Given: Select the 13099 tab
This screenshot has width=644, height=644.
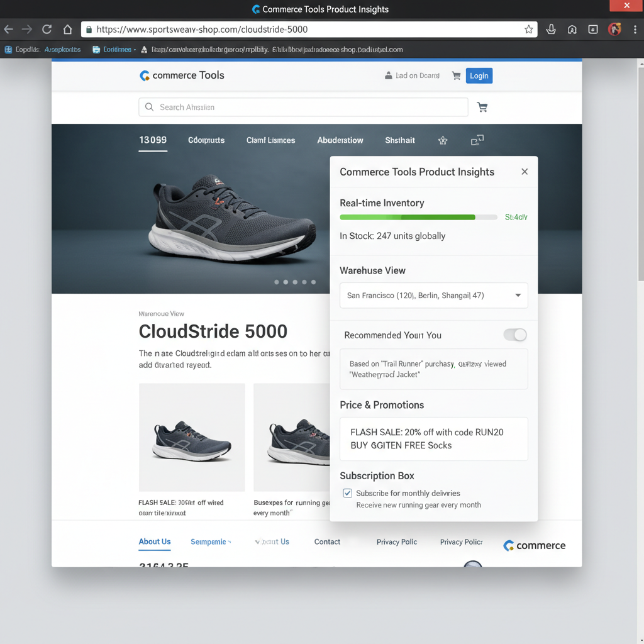Looking at the screenshot, I should pyautogui.click(x=153, y=140).
